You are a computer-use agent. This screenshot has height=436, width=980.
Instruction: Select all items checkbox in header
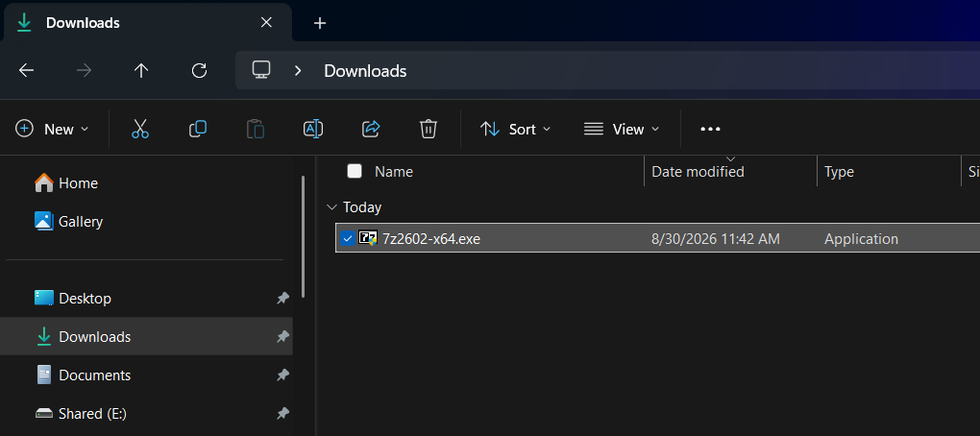355,171
